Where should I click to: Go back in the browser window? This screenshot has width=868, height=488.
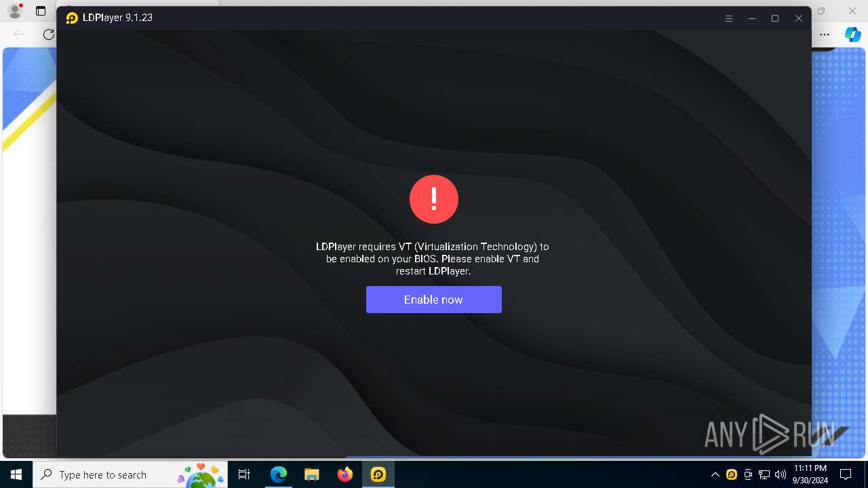tap(19, 34)
